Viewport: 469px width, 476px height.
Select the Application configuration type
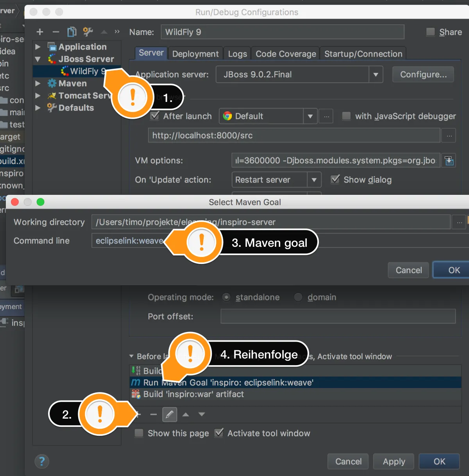pos(82,47)
